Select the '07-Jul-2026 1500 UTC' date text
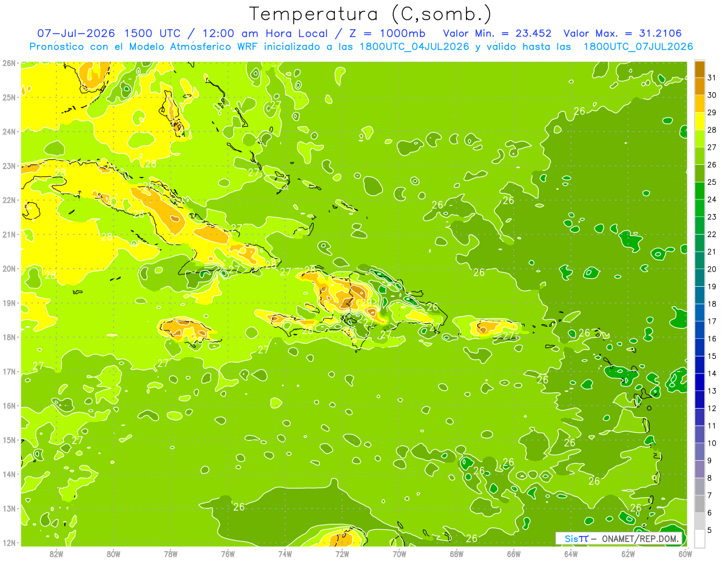The image size is (728, 562). pyautogui.click(x=109, y=33)
